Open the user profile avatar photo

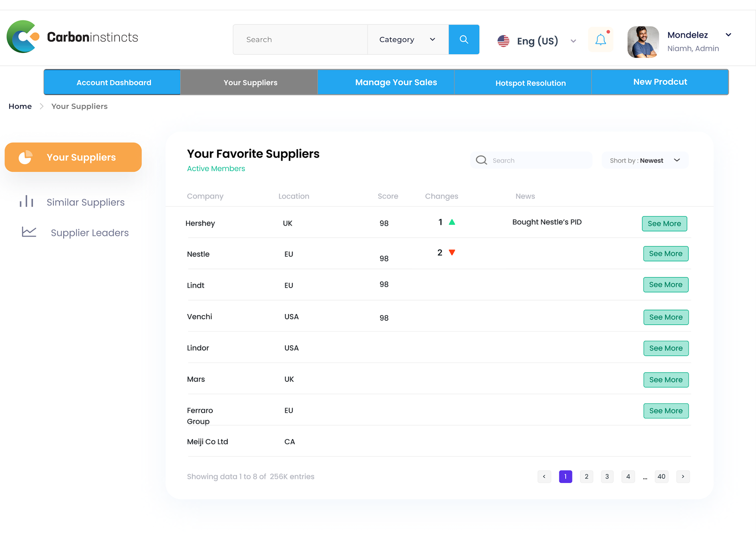643,42
